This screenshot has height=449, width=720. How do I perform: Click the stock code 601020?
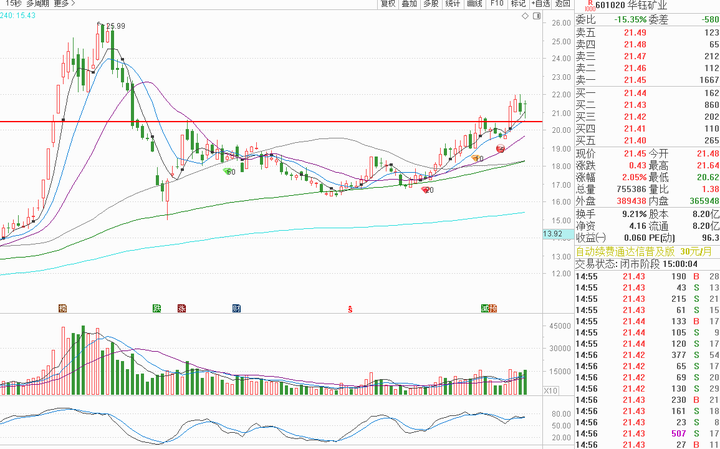tap(608, 6)
